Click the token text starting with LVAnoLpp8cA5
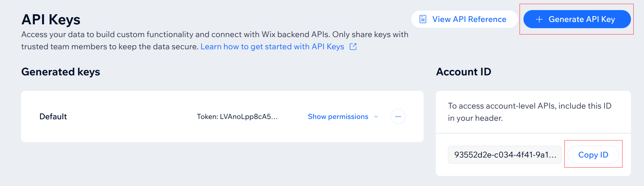 click(x=238, y=117)
